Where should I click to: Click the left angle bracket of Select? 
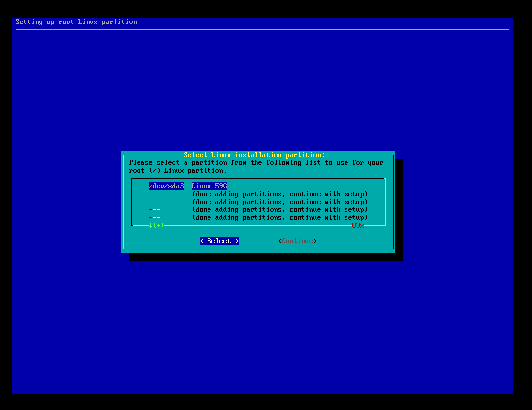[x=202, y=241]
